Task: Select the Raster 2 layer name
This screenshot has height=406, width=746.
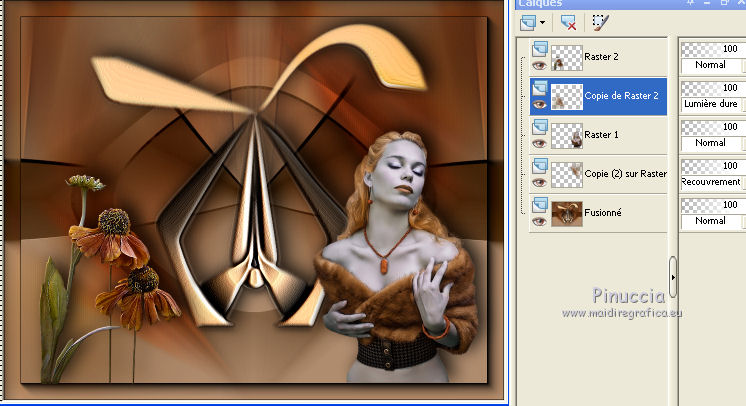Action: 601,57
